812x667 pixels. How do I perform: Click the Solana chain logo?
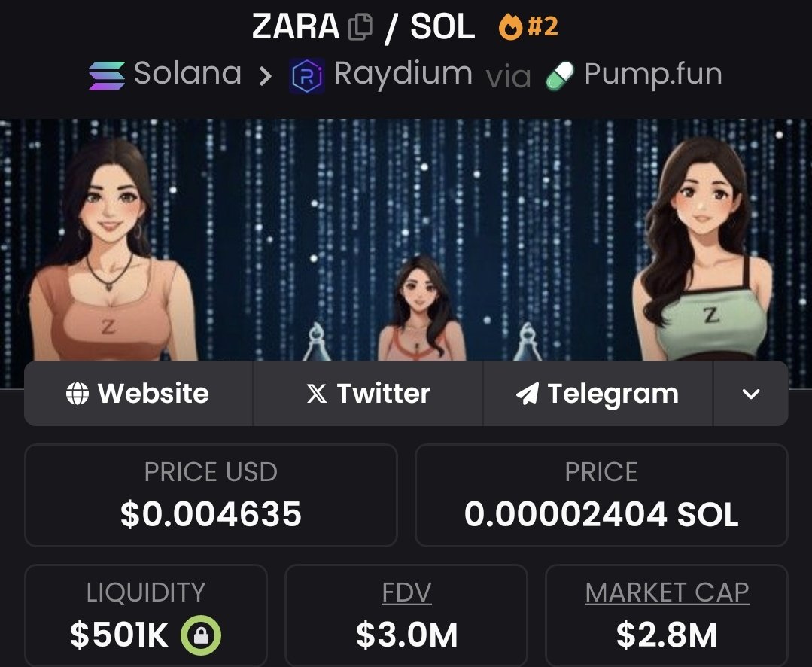(x=107, y=75)
